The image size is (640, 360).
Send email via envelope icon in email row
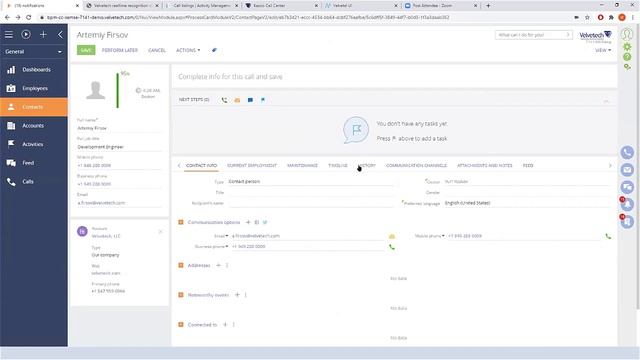pyautogui.click(x=392, y=236)
